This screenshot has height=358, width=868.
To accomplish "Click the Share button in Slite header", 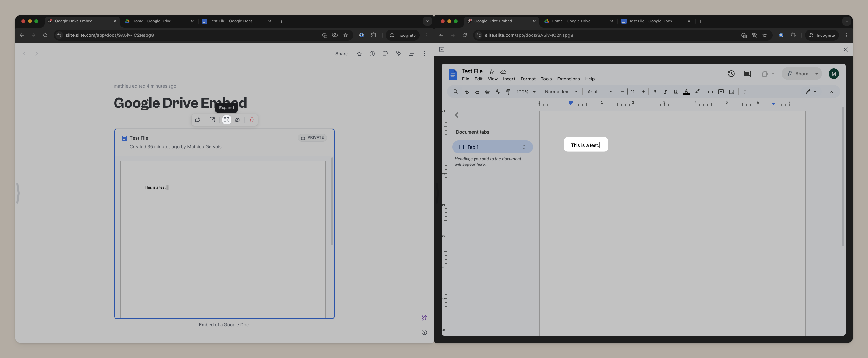I will click(341, 54).
